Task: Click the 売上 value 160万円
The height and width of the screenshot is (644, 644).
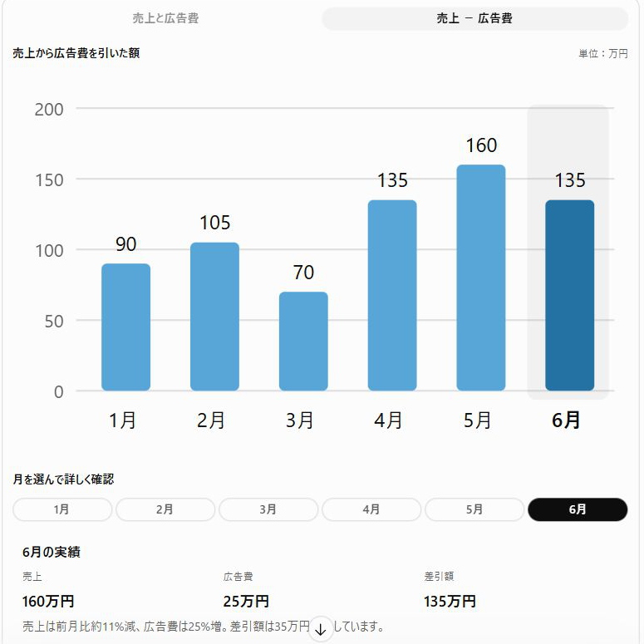Action: coord(48,602)
